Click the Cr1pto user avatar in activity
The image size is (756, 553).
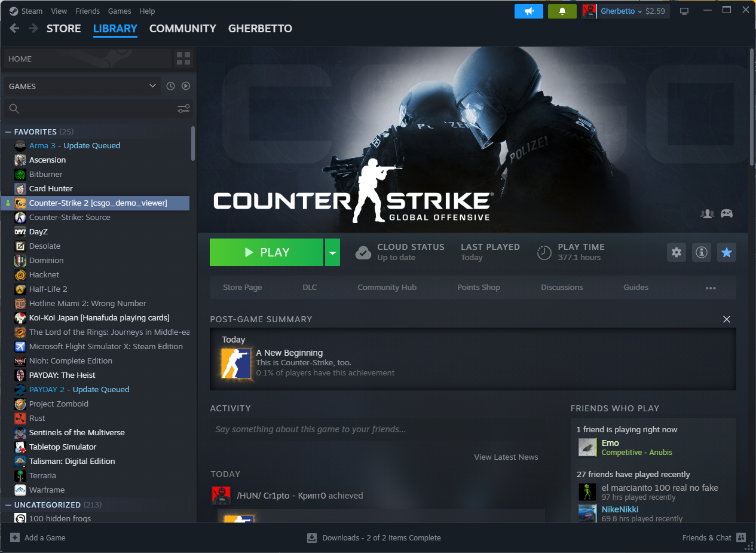click(221, 496)
